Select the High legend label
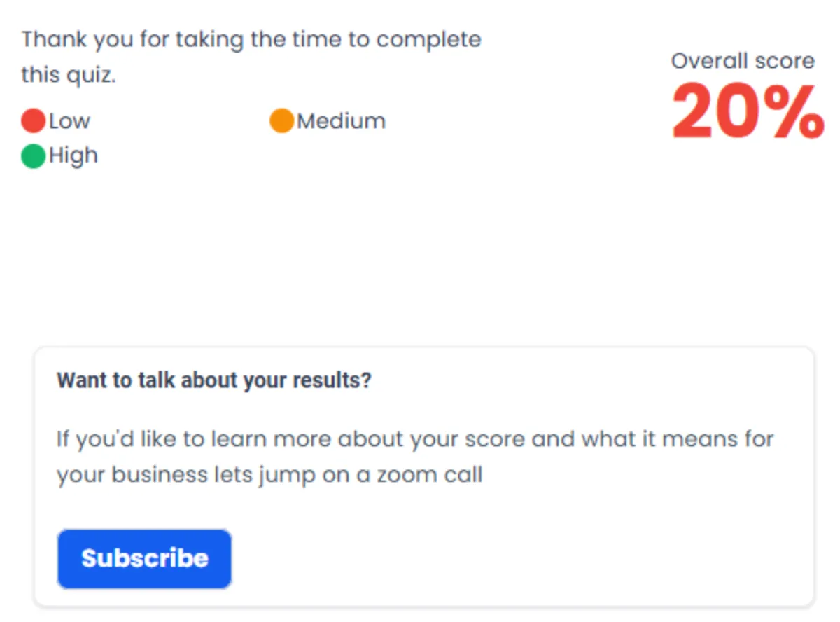The image size is (840, 622). [73, 155]
